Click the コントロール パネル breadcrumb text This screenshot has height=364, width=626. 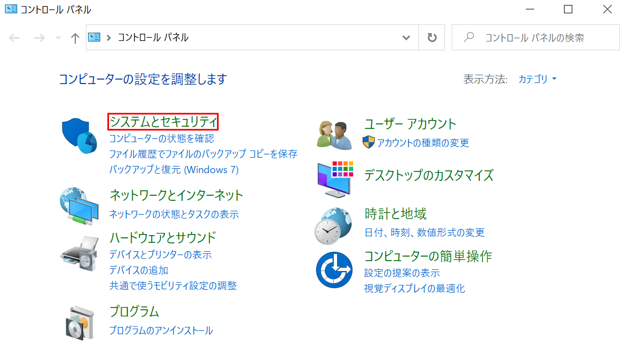[153, 38]
